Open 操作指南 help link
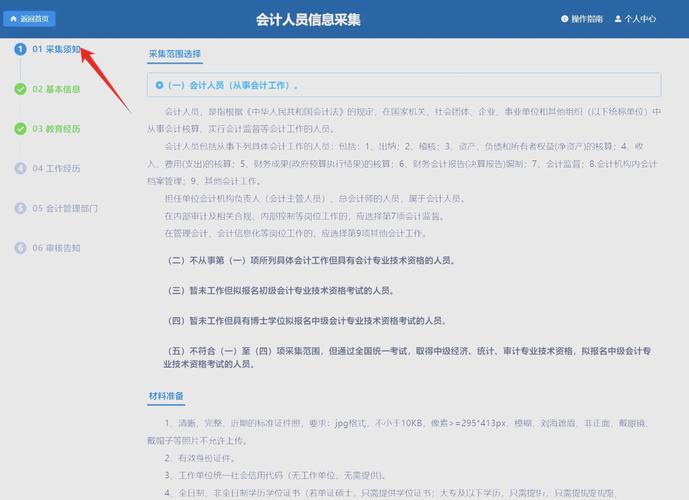689x500 pixels. (582, 19)
